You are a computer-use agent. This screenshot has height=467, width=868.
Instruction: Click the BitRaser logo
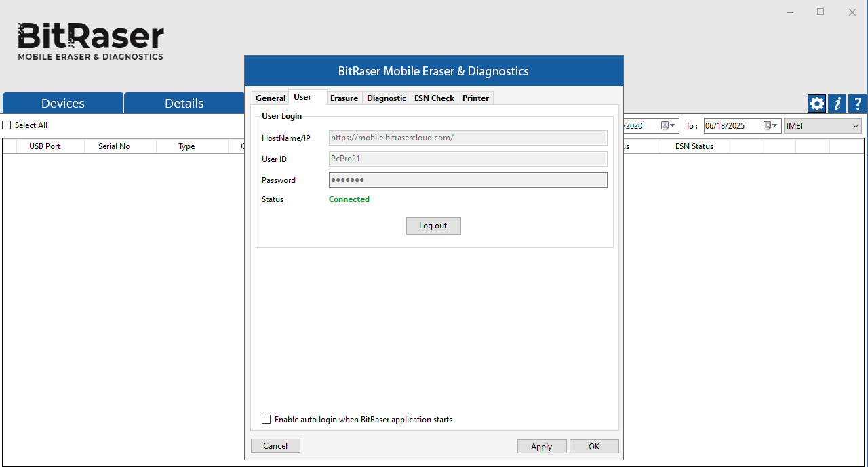point(91,41)
